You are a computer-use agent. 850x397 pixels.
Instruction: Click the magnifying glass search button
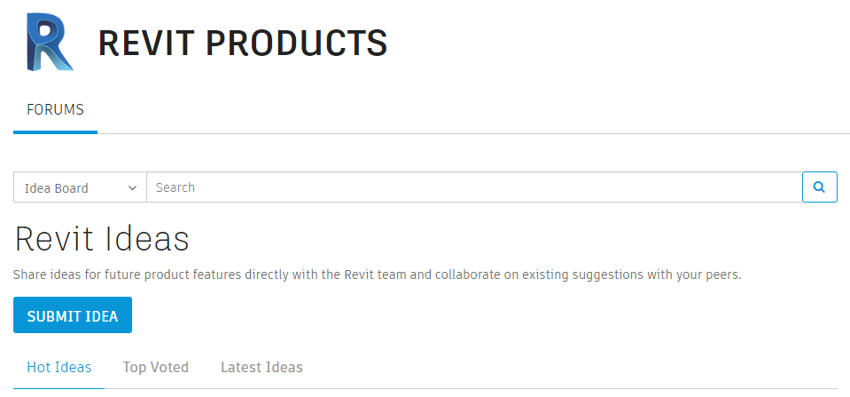tap(819, 187)
